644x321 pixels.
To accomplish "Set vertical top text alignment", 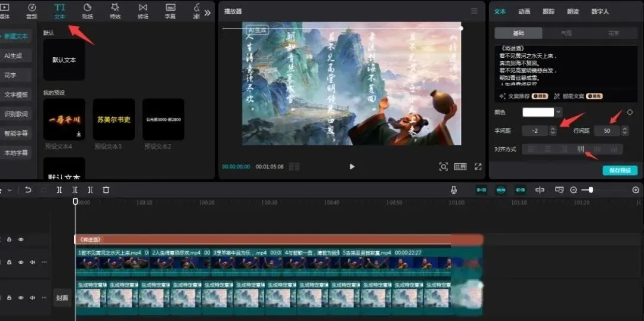I will [581, 149].
